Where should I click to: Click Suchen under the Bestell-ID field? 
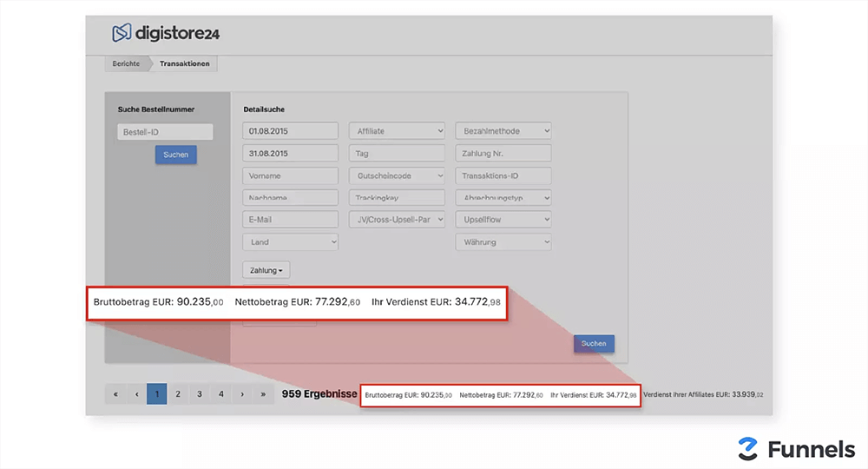(175, 155)
